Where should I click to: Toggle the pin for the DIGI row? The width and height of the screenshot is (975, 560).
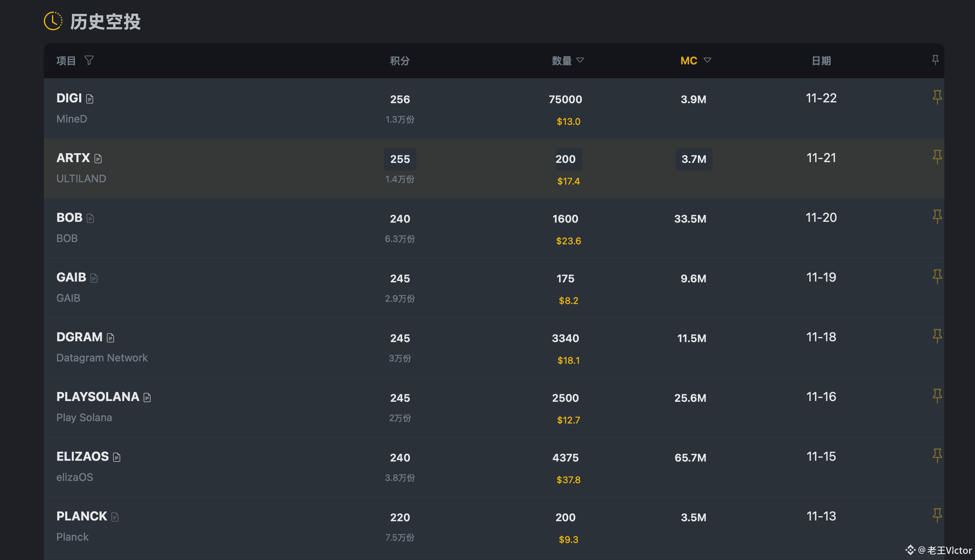(937, 97)
